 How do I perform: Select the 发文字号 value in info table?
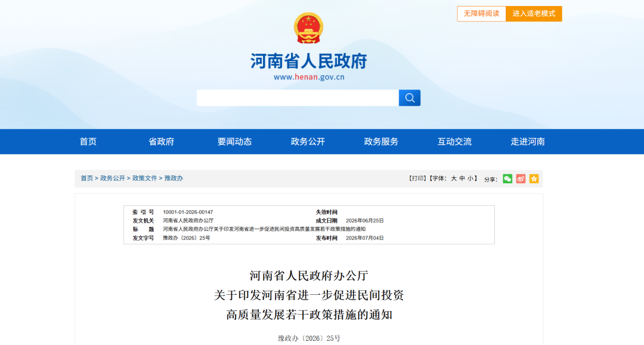[187, 238]
